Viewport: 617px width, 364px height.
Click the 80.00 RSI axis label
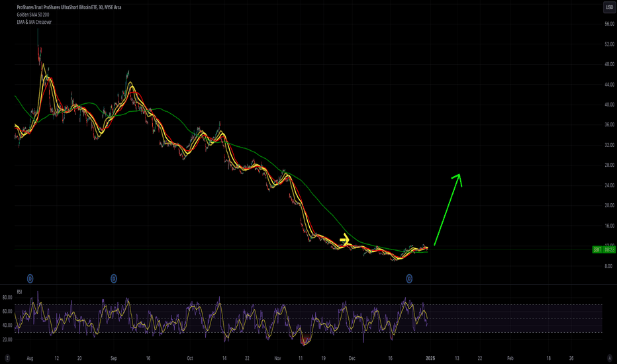click(7, 298)
